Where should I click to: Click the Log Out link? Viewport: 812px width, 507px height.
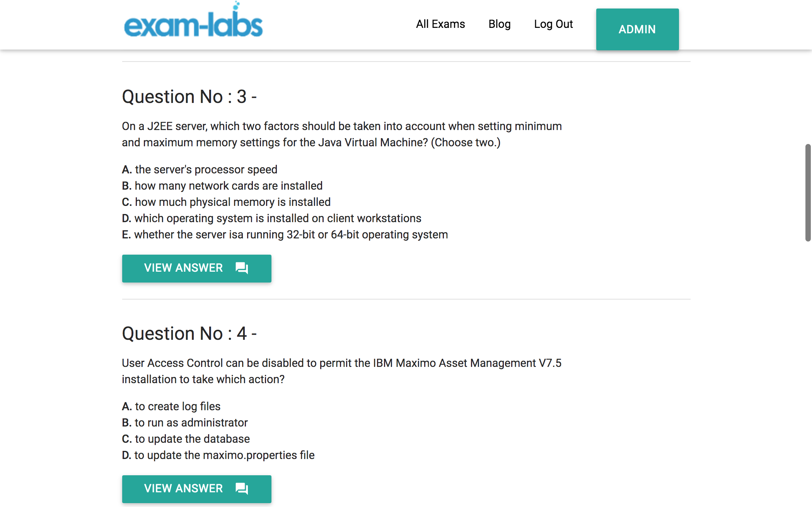[553, 24]
